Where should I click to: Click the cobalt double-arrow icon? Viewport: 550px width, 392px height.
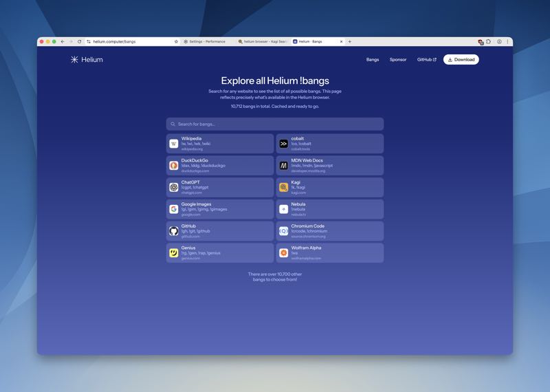(283, 144)
